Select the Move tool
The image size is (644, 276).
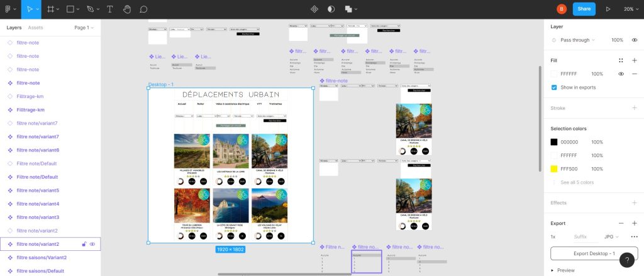(x=30, y=9)
